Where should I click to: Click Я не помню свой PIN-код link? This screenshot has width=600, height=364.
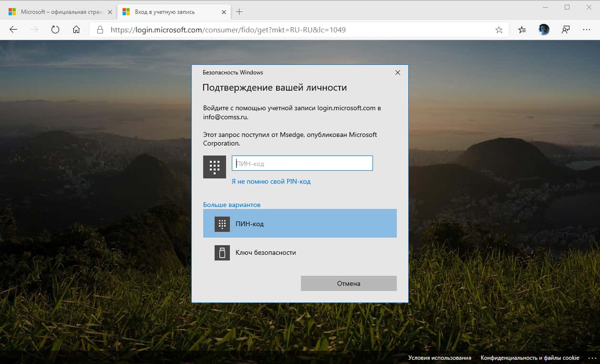271,181
